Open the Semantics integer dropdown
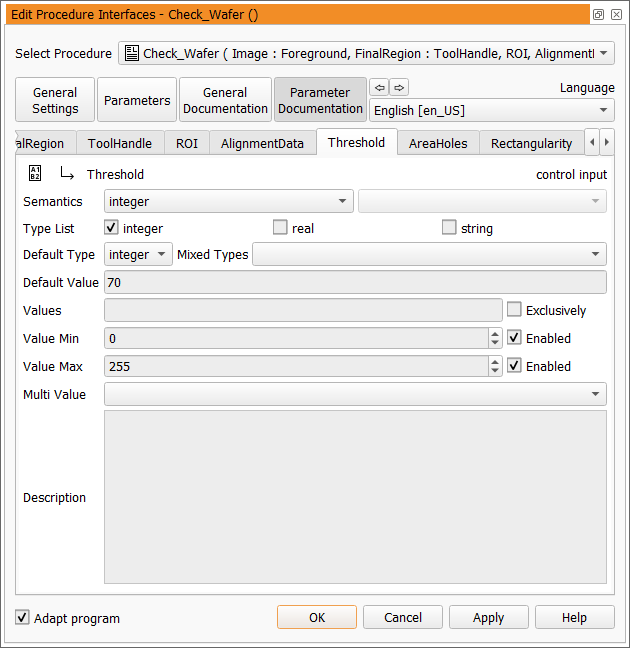This screenshot has height=648, width=630. tap(229, 202)
